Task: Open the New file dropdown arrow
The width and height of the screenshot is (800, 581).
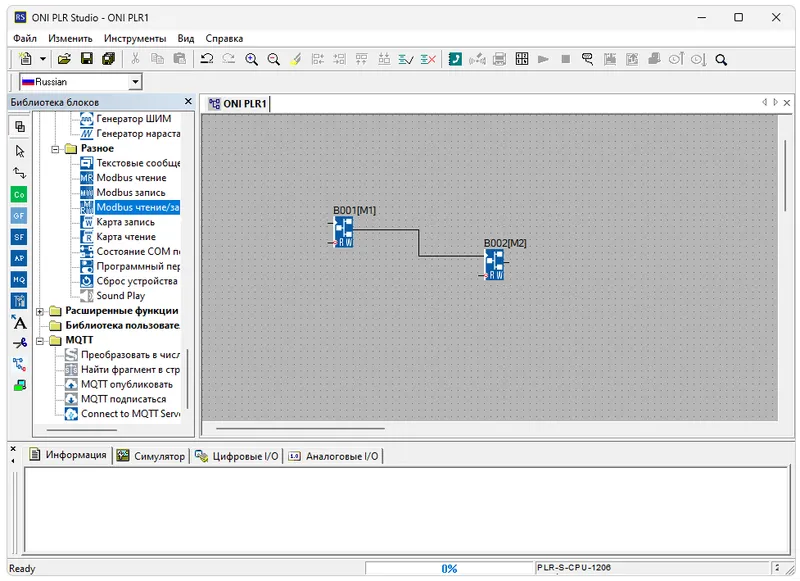Action: pyautogui.click(x=43, y=59)
